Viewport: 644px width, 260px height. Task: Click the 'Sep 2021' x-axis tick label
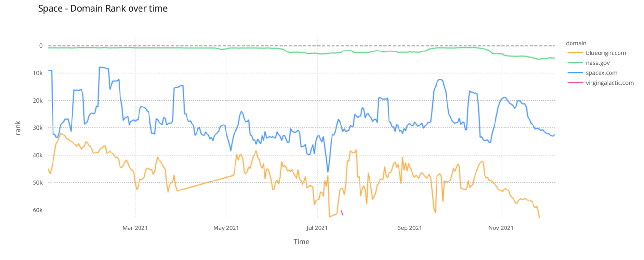pos(409,228)
